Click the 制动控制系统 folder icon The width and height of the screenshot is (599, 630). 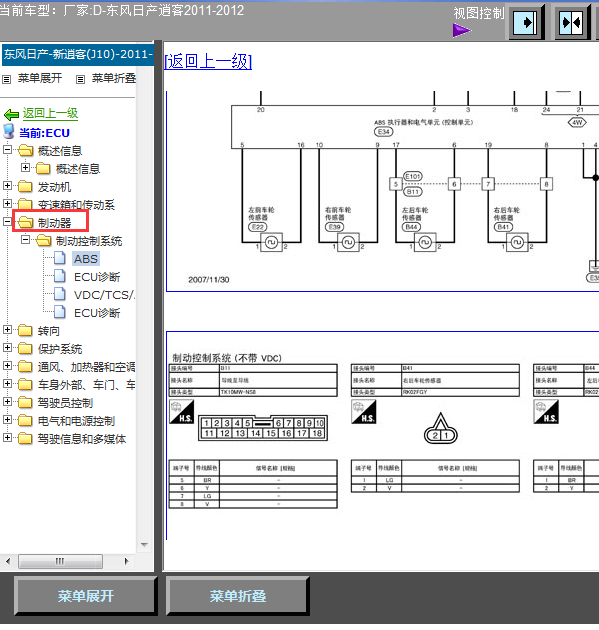tap(43, 241)
